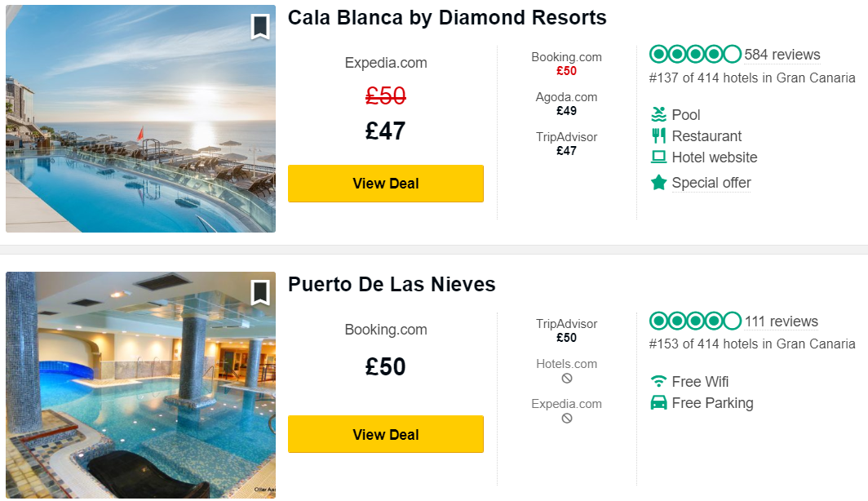Click the Hotel website laptop icon
Viewport: 868px width, 501px height.
click(659, 157)
